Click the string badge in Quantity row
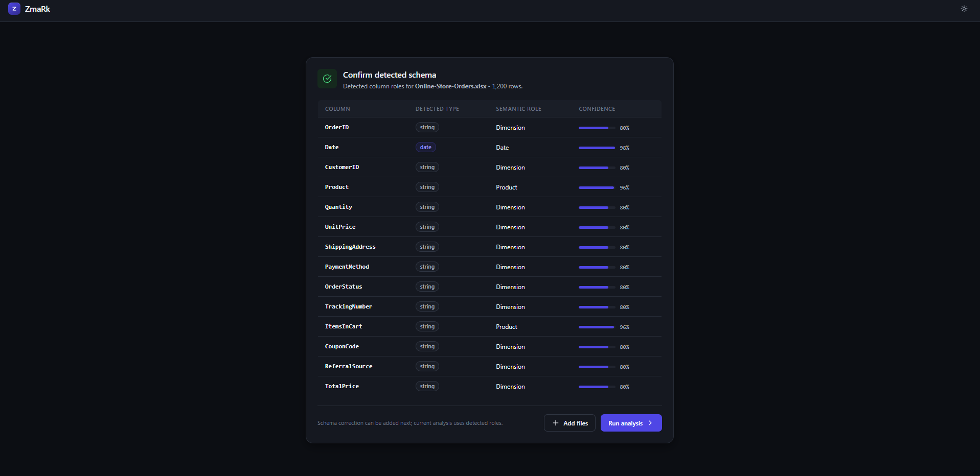This screenshot has height=476, width=980. [x=427, y=207]
